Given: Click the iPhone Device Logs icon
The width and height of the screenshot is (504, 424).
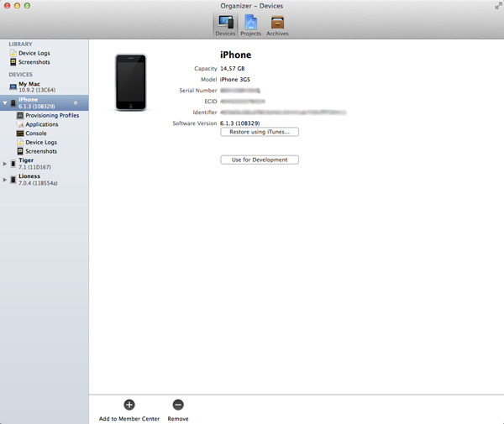Looking at the screenshot, I should tap(20, 142).
